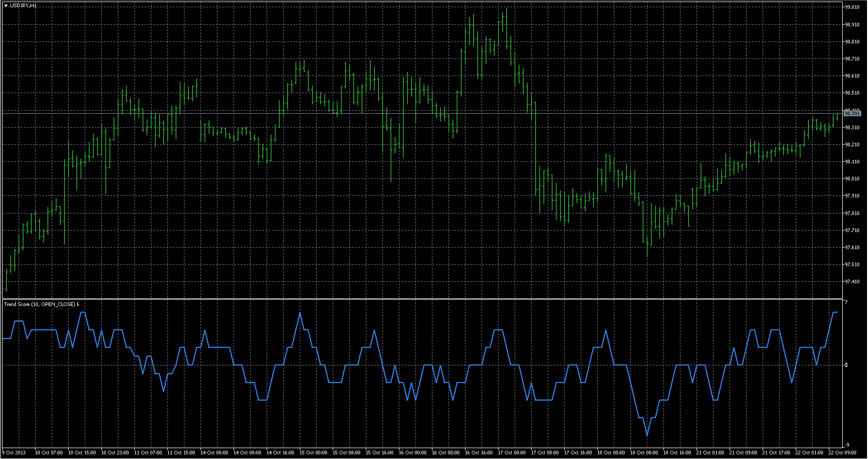Click the 14 Oct 00:00 time marker

[214, 453]
